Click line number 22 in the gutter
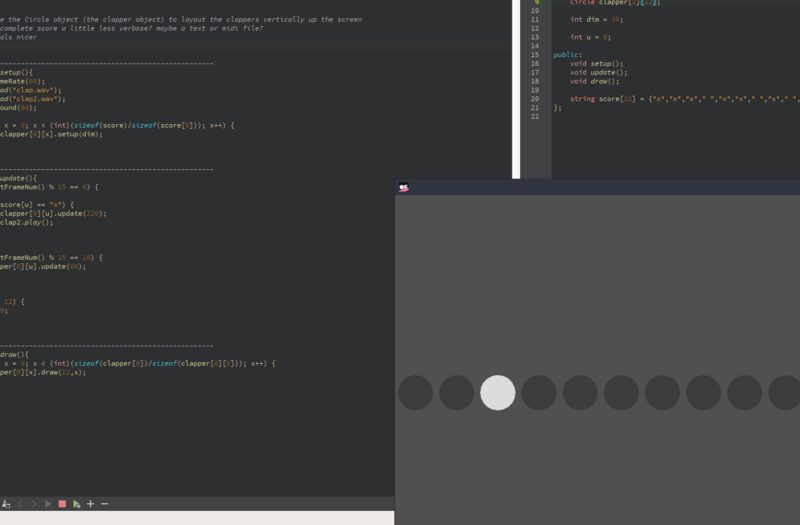This screenshot has height=525, width=800. (535, 116)
